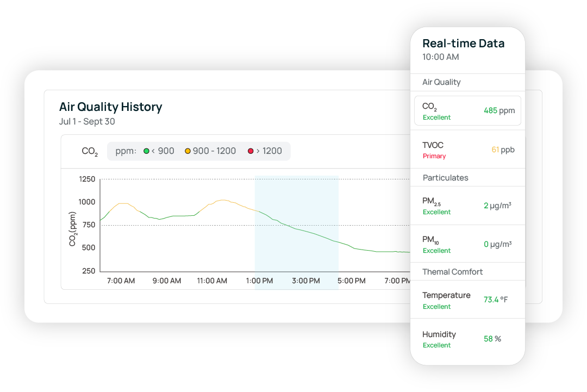The image size is (587, 392).
Task: Click the PM2.5 Excellent status badge
Action: point(436,212)
